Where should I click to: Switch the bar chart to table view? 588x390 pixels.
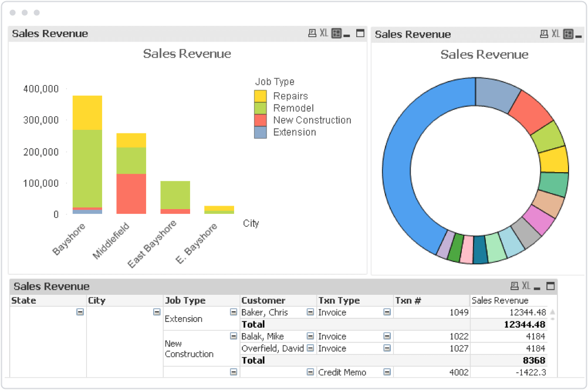[x=336, y=33]
